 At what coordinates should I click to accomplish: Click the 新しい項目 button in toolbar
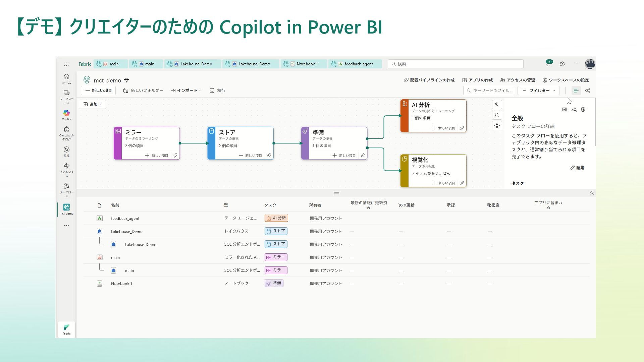coord(98,90)
